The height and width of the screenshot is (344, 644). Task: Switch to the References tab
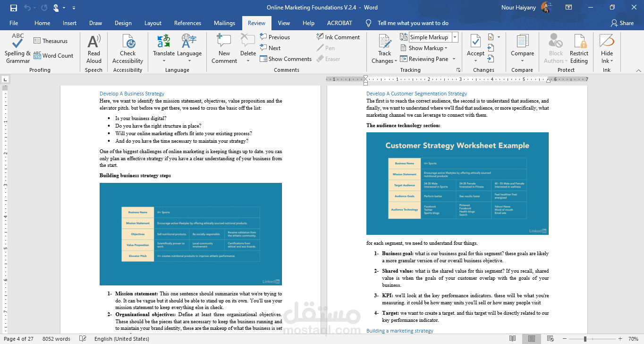(187, 23)
